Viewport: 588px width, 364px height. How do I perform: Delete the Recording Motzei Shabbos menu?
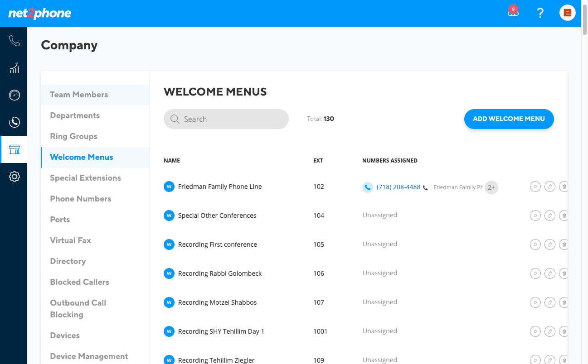(x=564, y=302)
